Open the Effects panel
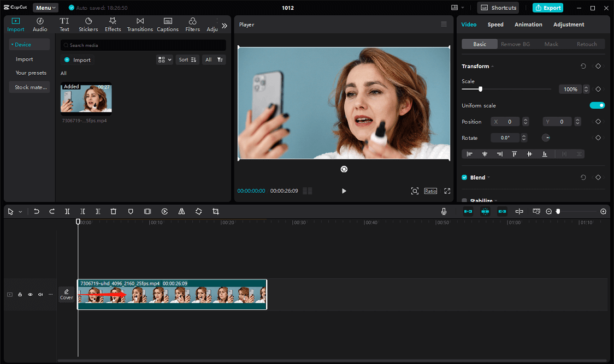 click(113, 25)
